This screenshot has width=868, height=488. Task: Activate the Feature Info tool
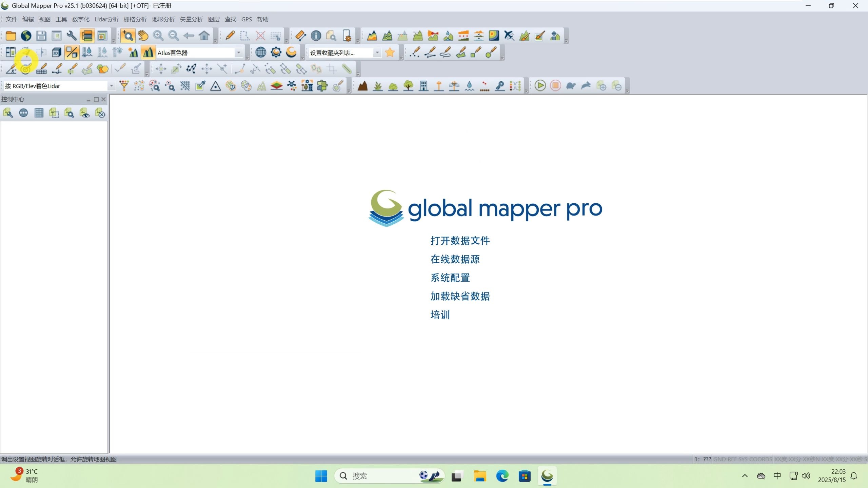pyautogui.click(x=316, y=35)
